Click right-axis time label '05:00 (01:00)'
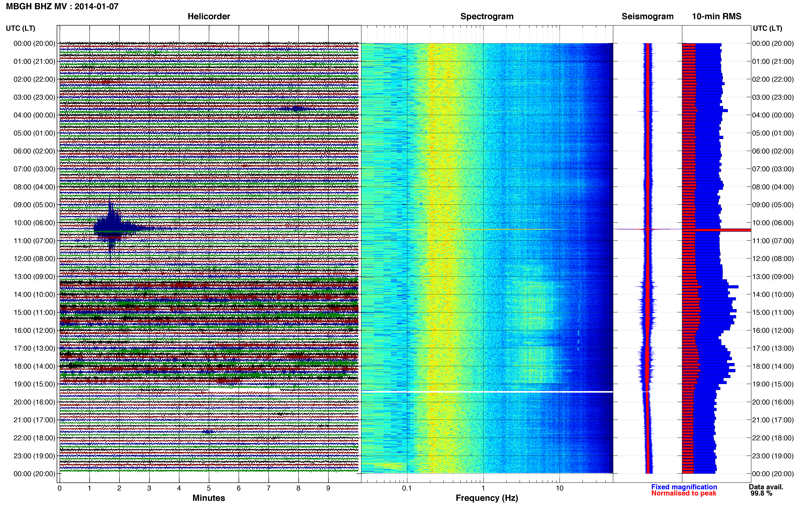The width and height of the screenshot is (812, 508). click(x=773, y=133)
